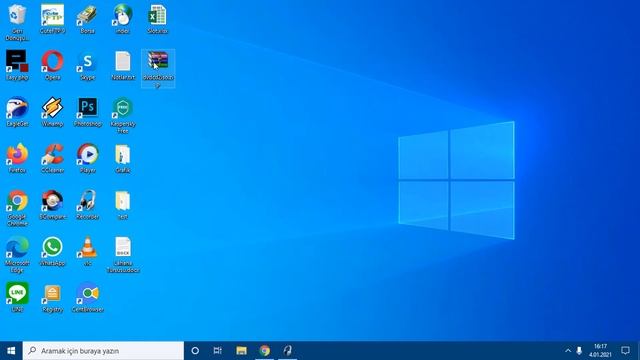Click the taskbar search box
Viewport: 640px width, 360px height.
(x=103, y=351)
